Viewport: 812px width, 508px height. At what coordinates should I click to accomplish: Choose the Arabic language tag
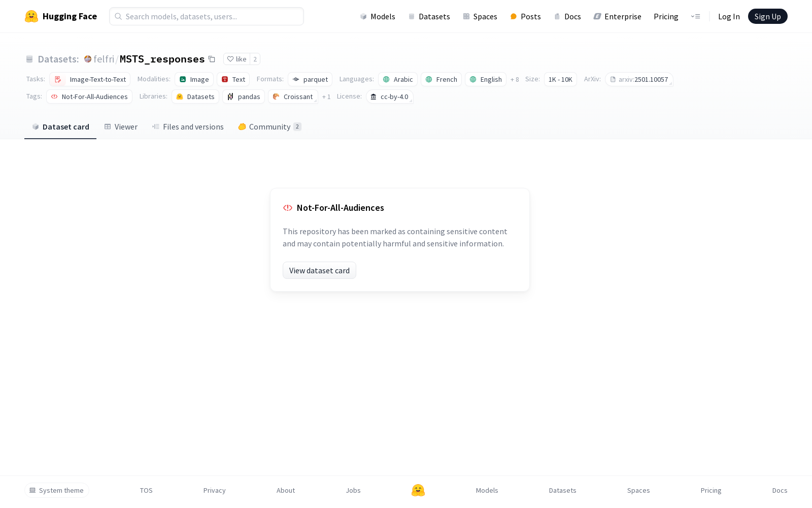coord(398,79)
